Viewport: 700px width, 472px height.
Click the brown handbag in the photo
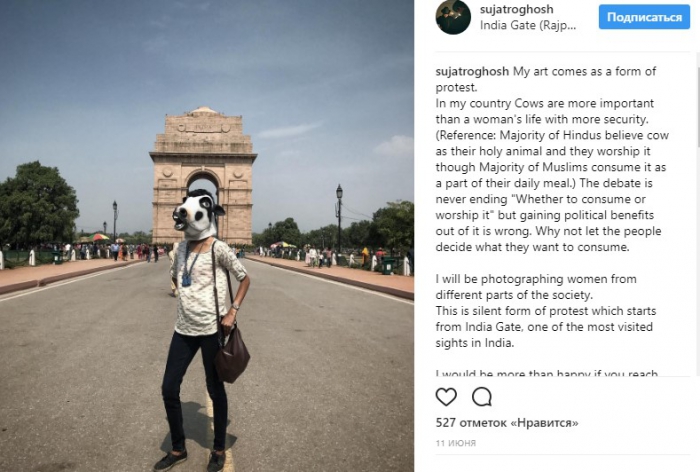(x=232, y=353)
